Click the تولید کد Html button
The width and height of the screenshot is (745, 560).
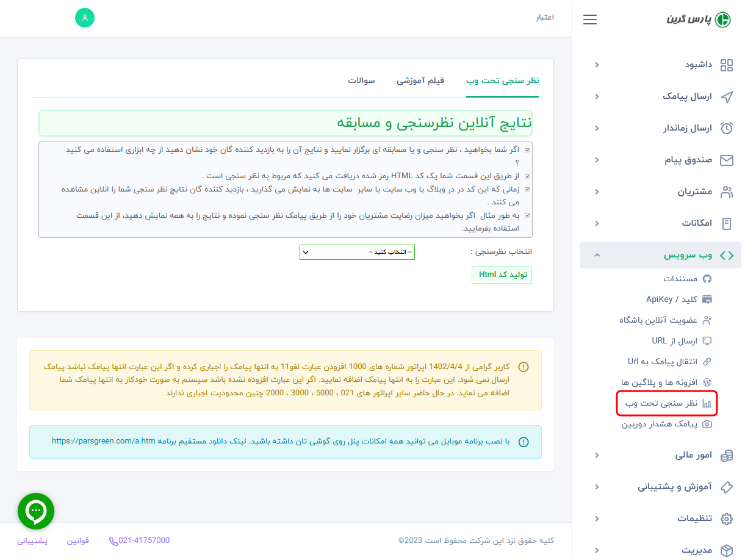[x=502, y=275]
